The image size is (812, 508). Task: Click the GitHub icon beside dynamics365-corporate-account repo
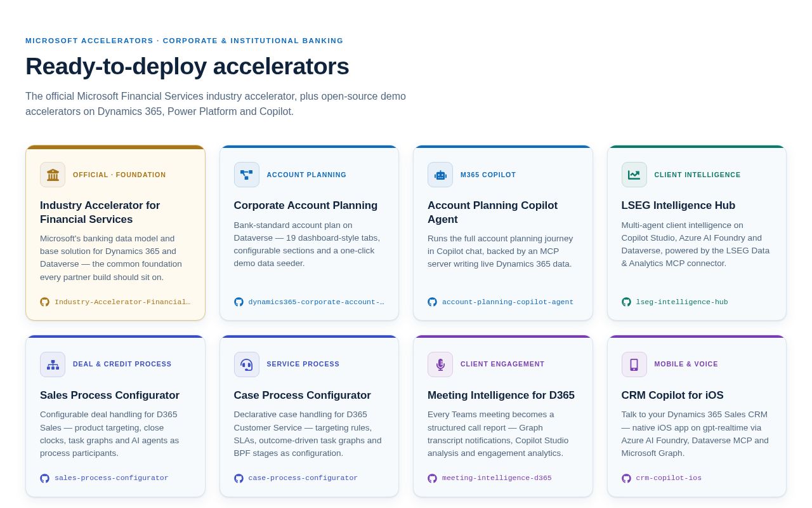click(x=239, y=302)
